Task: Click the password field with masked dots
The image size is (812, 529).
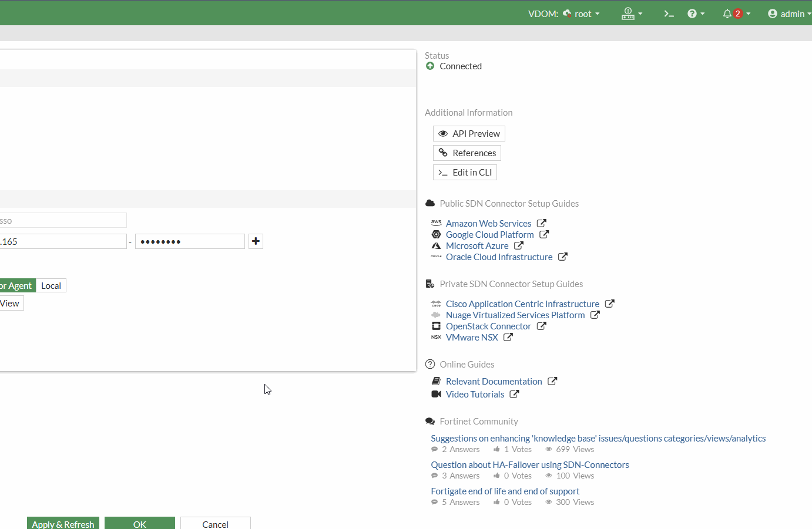Action: point(190,241)
